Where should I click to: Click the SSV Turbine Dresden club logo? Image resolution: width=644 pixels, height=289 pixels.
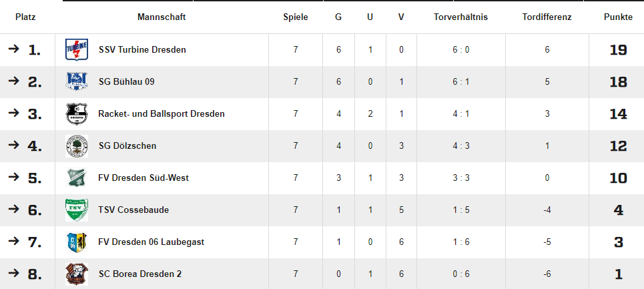(x=77, y=49)
